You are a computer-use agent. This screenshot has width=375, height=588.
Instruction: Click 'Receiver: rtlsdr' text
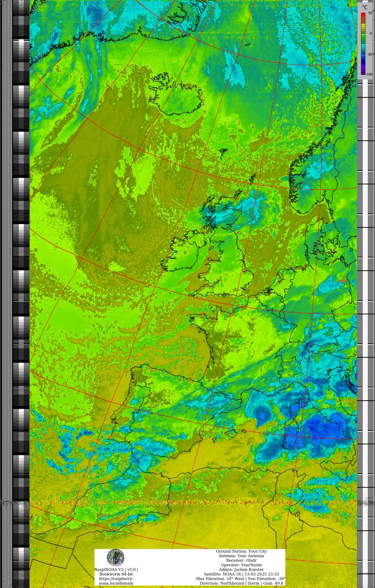[241, 560]
